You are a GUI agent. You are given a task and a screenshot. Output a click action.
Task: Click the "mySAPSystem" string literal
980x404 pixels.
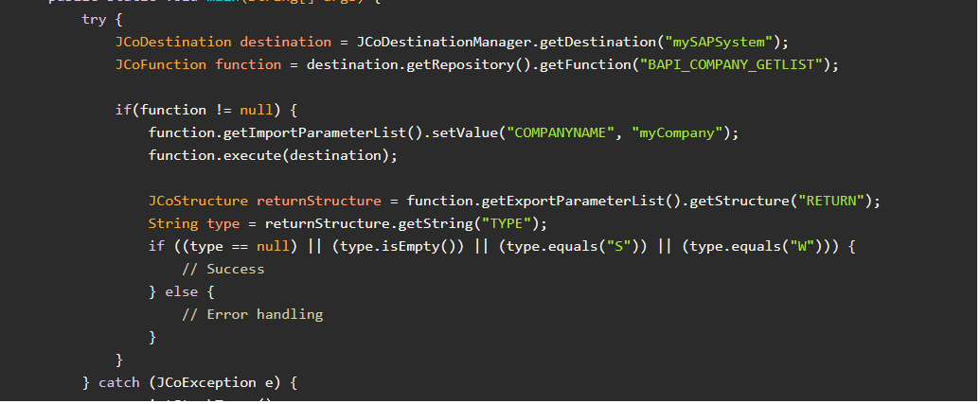point(721,42)
